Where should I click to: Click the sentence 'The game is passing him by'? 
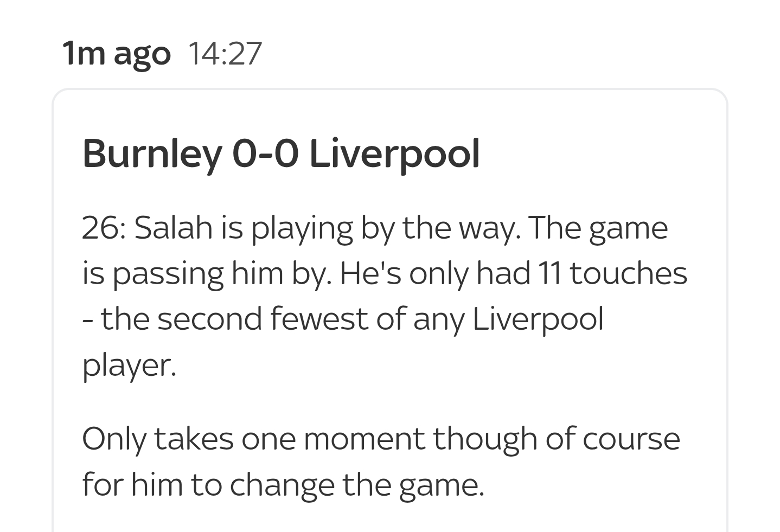tap(375, 251)
